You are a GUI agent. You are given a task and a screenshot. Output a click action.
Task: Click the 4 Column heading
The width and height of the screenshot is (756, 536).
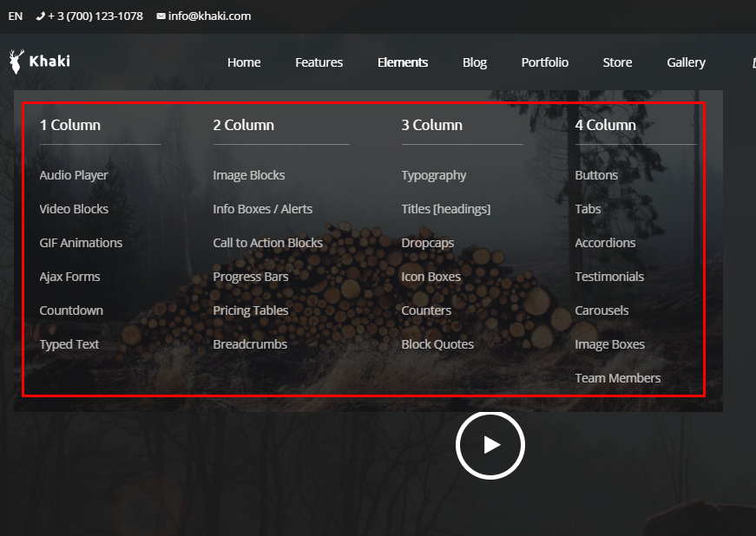606,125
